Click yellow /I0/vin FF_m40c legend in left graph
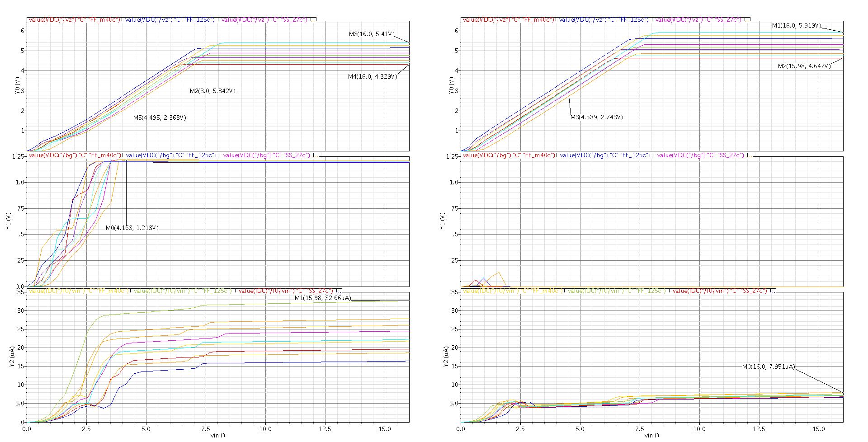868x442 pixels. (x=79, y=291)
